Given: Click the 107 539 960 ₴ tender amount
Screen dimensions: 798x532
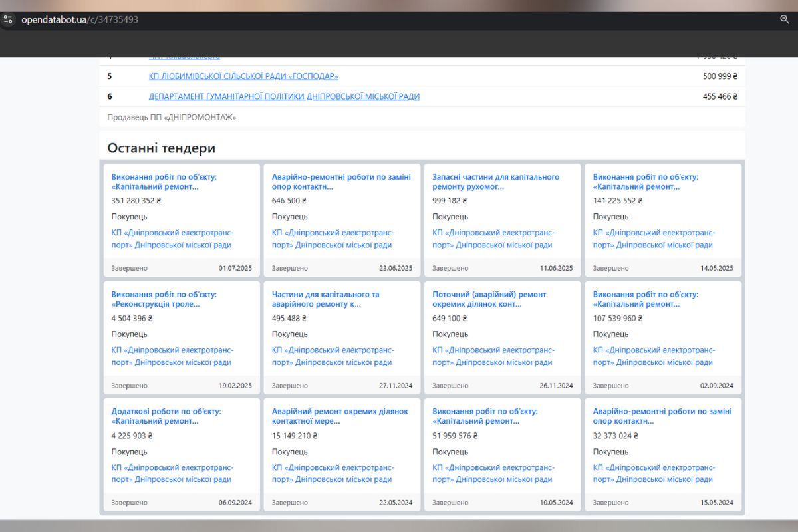Looking at the screenshot, I should 618,319.
